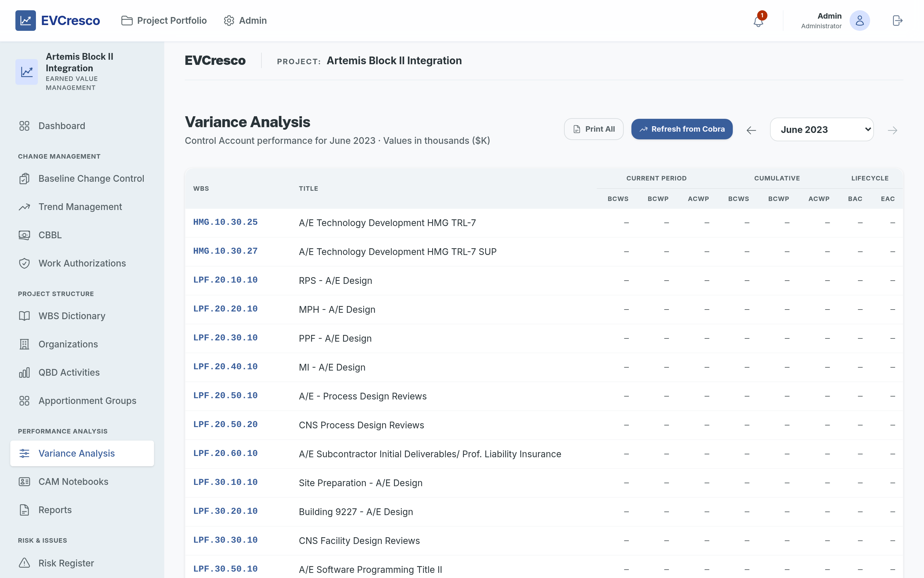The width and height of the screenshot is (924, 578).
Task: Open control account LPF.20.30.10
Action: pos(225,338)
